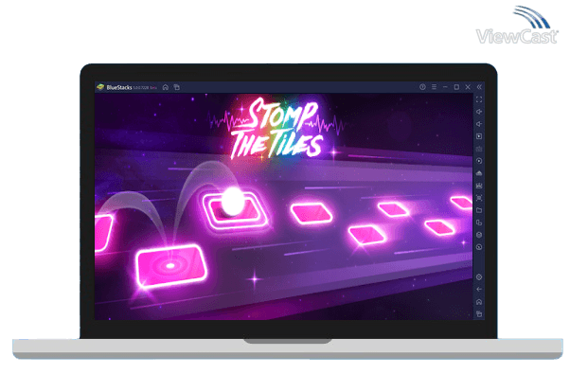This screenshot has height=392, width=570.
Task: Collapse the sidebar with the double-chevron icon
Action: click(x=479, y=87)
